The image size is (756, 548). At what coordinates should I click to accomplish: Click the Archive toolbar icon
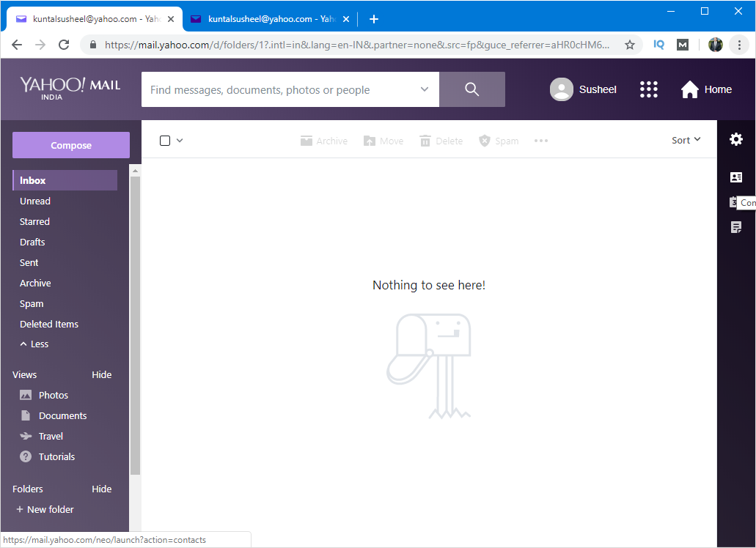point(307,141)
